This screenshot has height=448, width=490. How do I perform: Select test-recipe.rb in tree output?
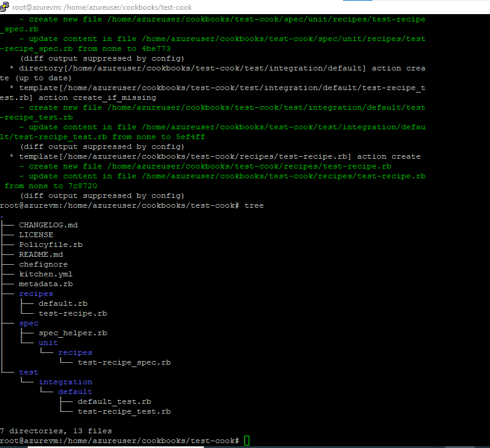[73, 313]
